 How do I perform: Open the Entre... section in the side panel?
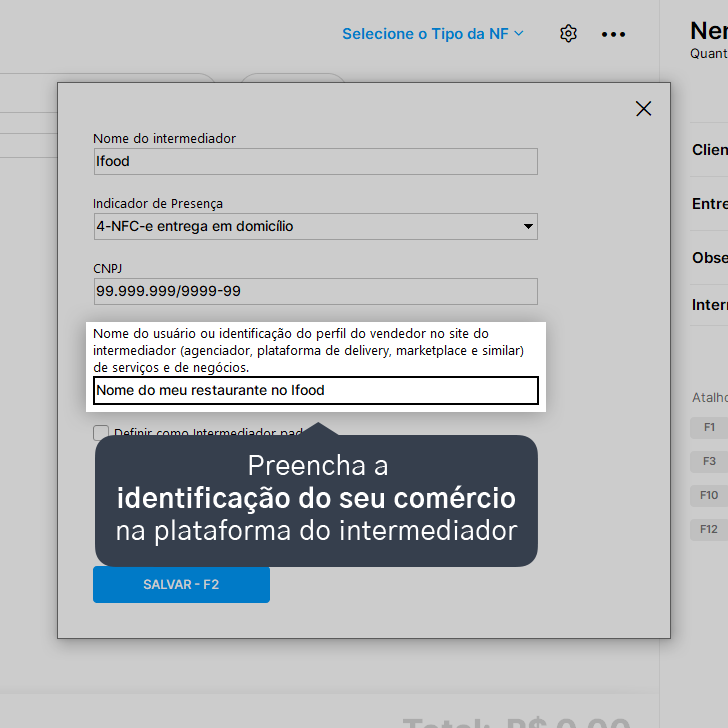709,204
